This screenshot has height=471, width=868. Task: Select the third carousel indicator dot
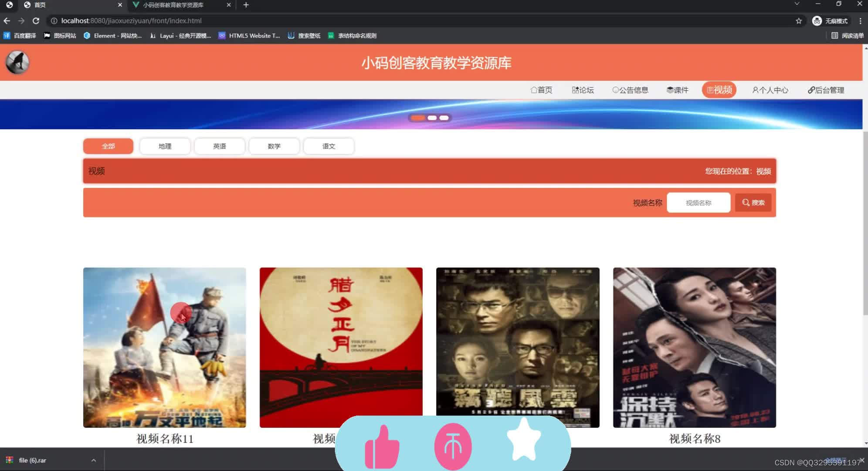tap(444, 118)
